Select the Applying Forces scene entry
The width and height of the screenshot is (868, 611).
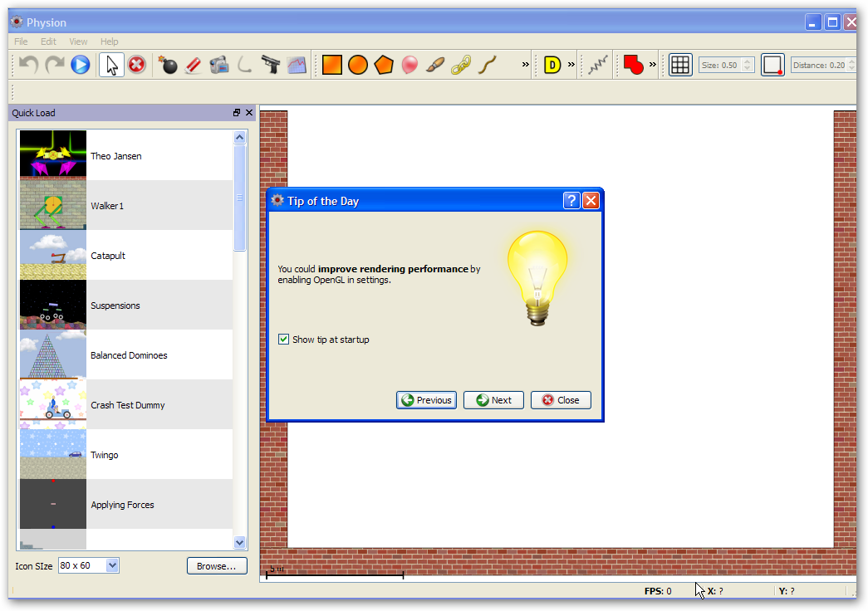pos(126,504)
